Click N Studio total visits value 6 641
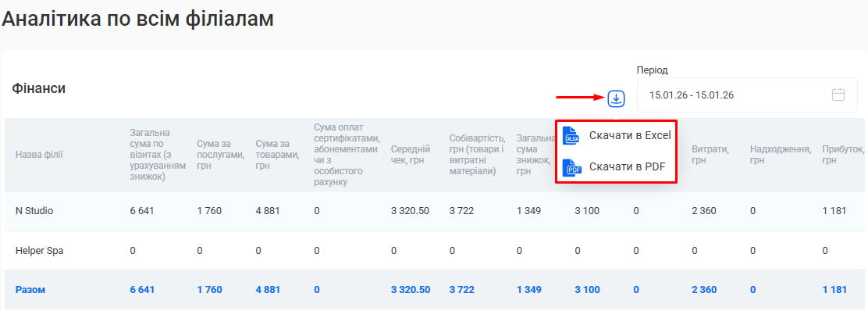Image resolution: width=868 pixels, height=311 pixels. [x=142, y=211]
